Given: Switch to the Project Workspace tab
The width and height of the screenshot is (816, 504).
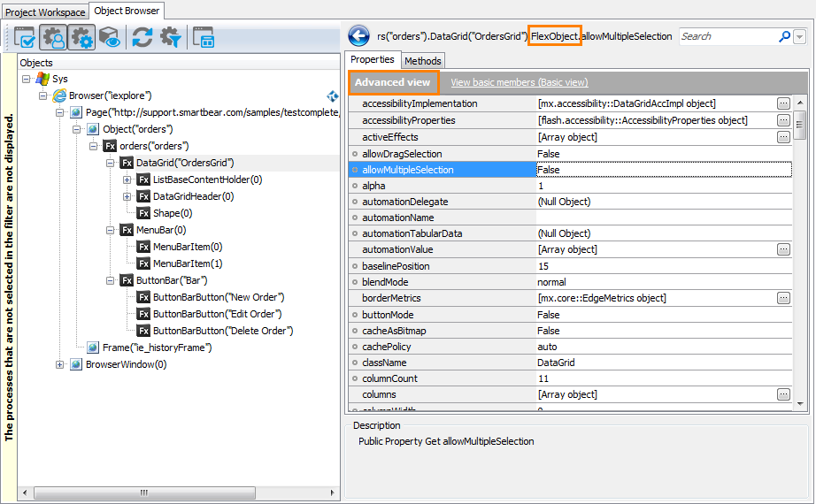Looking at the screenshot, I should (x=44, y=11).
